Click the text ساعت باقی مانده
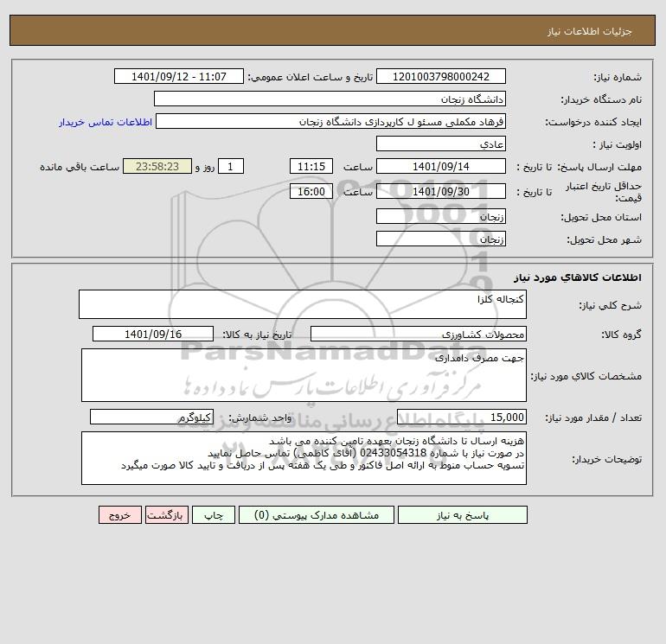Viewport: 666px width, 644px height. (80, 167)
